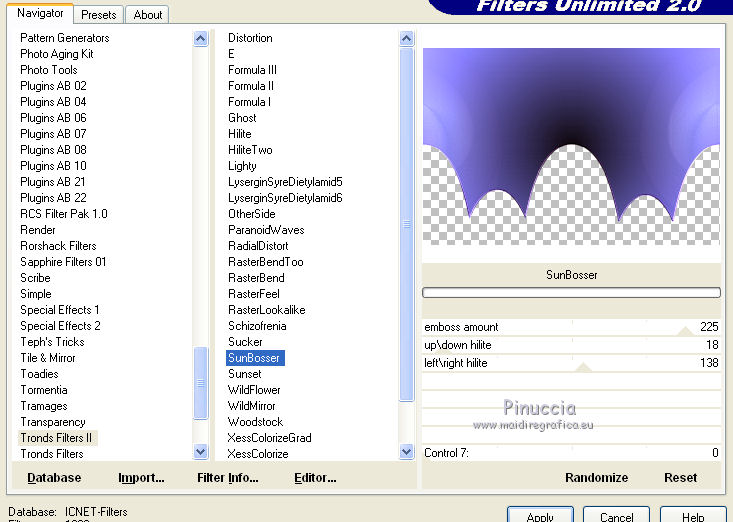Select Simple category
Screen dimensions: 733x522
[36, 294]
